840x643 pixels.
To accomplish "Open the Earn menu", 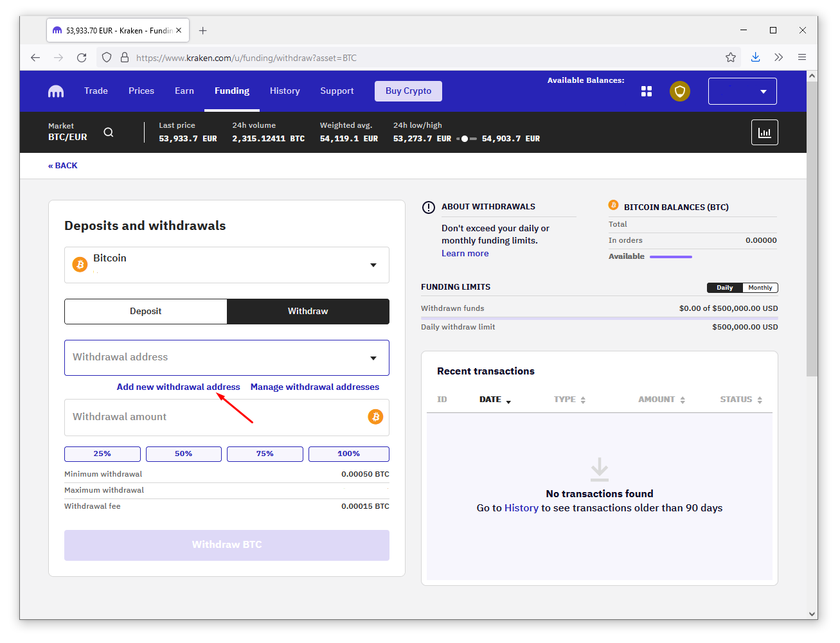I will 184,91.
